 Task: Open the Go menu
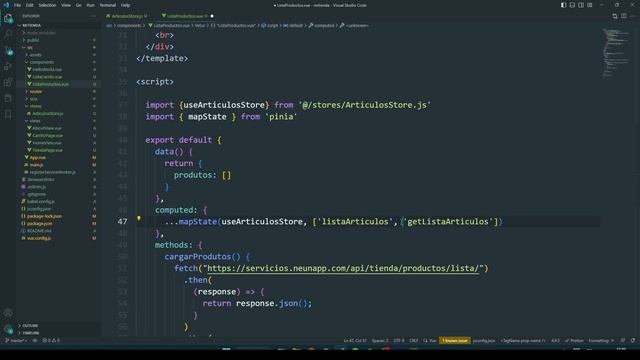pos(79,5)
